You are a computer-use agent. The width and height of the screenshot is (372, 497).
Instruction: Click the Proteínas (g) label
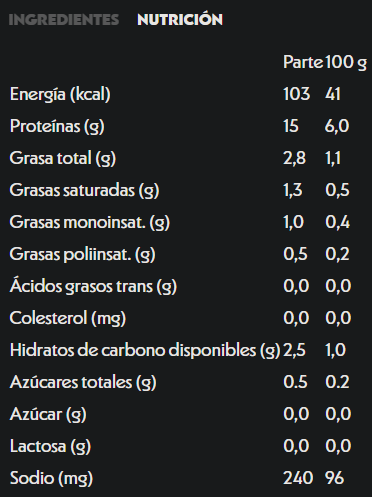[x=57, y=126]
